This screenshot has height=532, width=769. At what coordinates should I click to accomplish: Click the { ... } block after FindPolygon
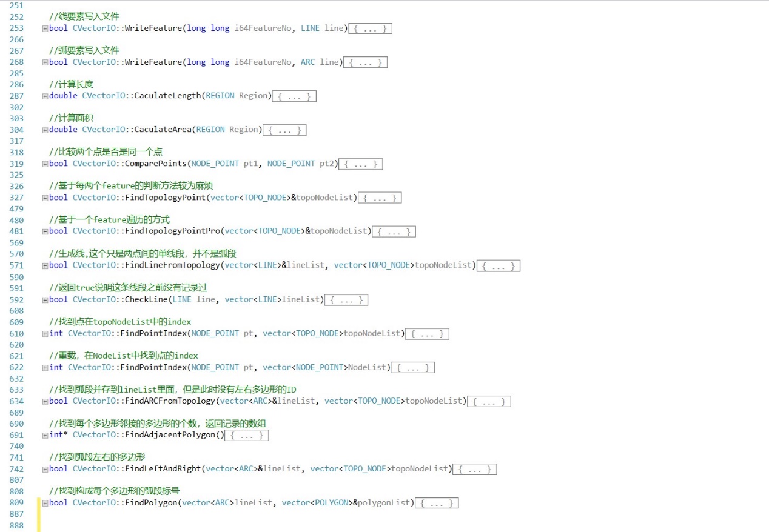coord(437,504)
